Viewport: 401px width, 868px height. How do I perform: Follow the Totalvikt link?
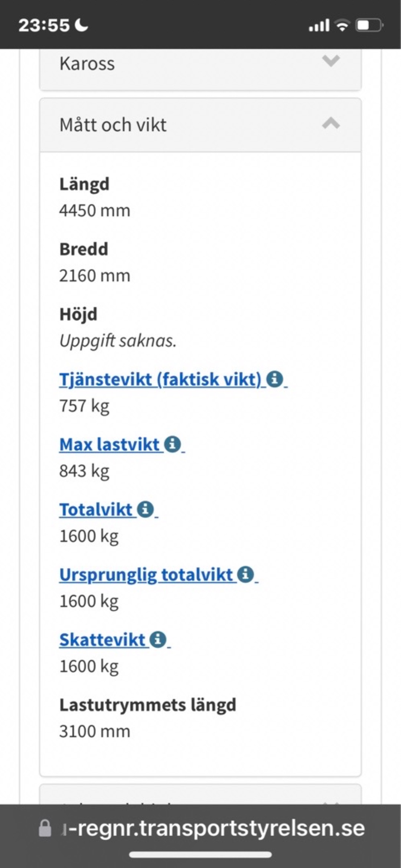point(96,510)
